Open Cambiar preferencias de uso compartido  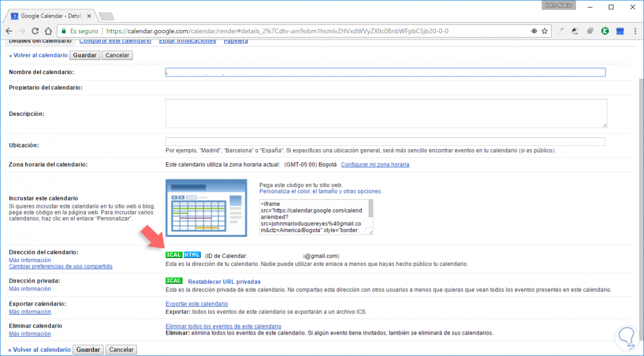[x=61, y=266]
